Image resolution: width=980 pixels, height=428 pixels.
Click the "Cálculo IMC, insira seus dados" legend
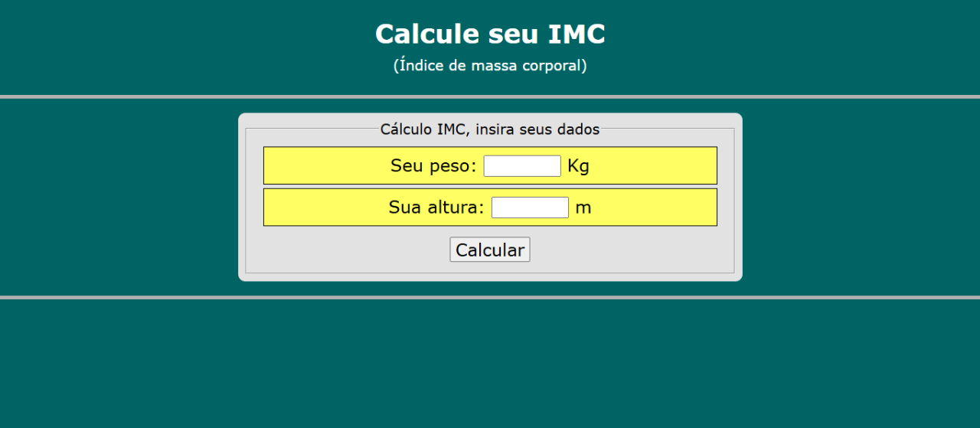click(x=490, y=129)
